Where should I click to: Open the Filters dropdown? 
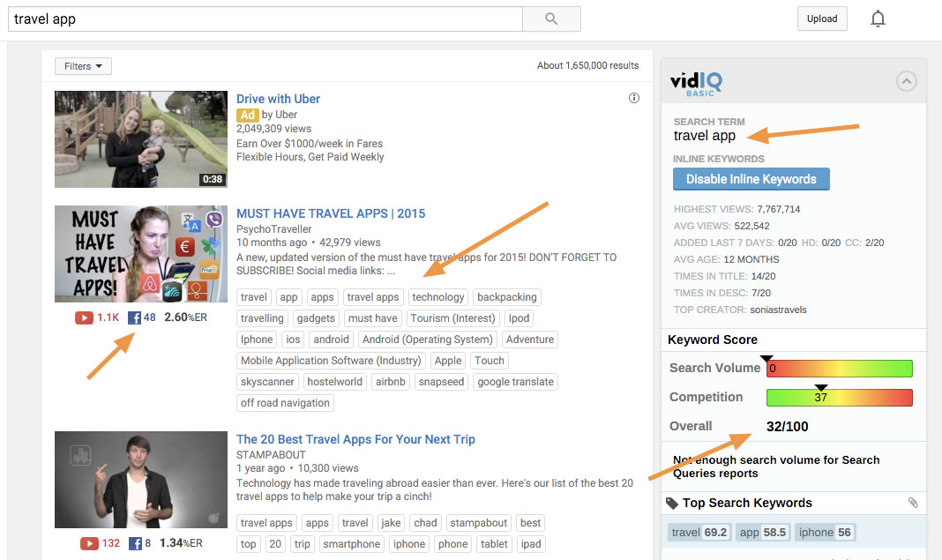pos(83,66)
